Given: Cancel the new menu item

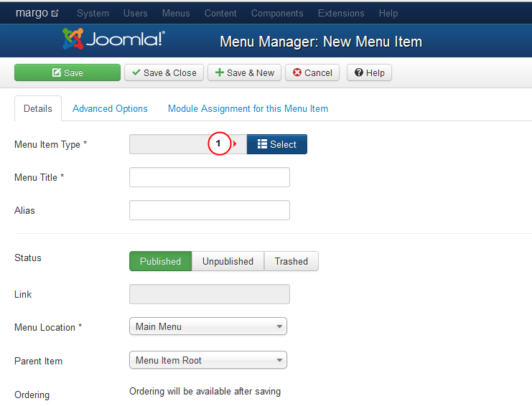Looking at the screenshot, I should (x=312, y=72).
